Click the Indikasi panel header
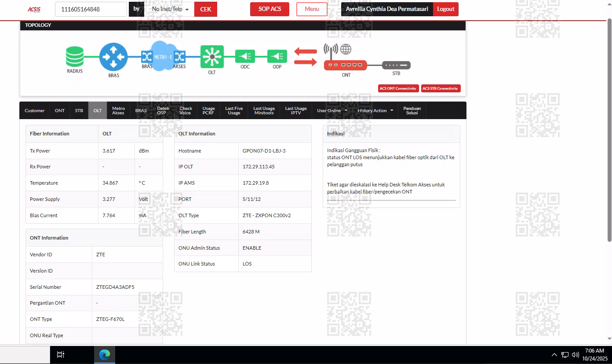 (x=391, y=134)
